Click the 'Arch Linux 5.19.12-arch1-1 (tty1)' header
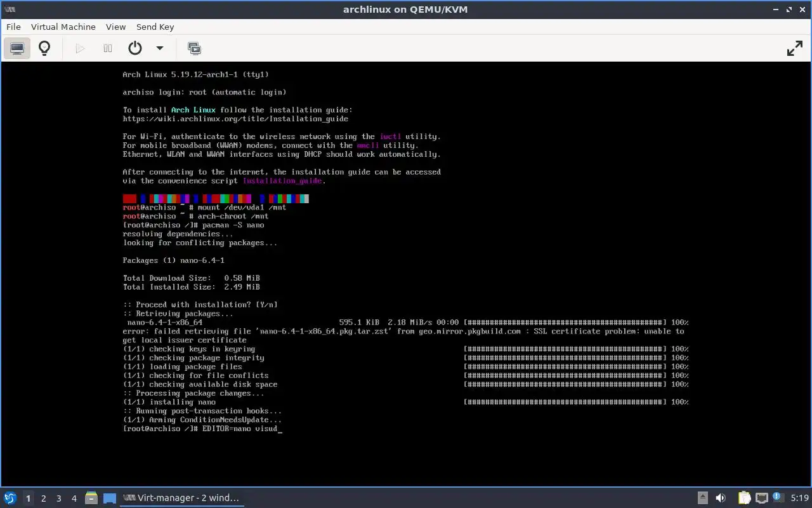The width and height of the screenshot is (812, 508). click(x=195, y=74)
